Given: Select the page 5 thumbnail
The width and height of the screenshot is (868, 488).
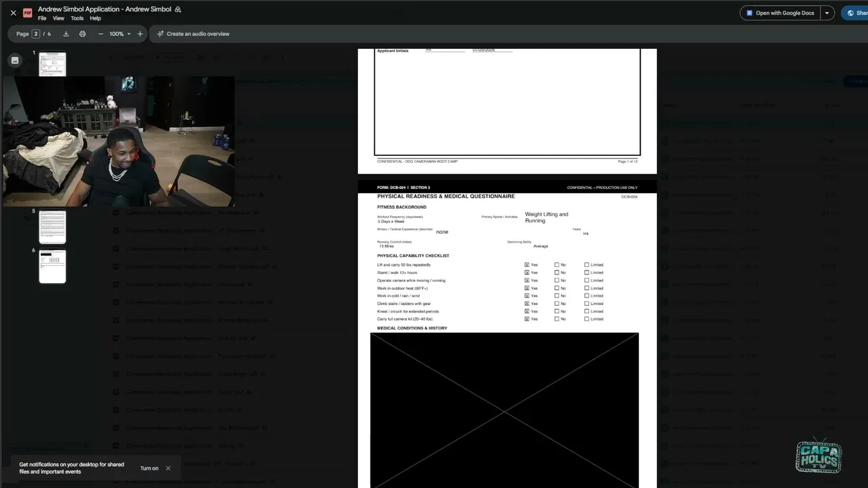Looking at the screenshot, I should [x=52, y=227].
